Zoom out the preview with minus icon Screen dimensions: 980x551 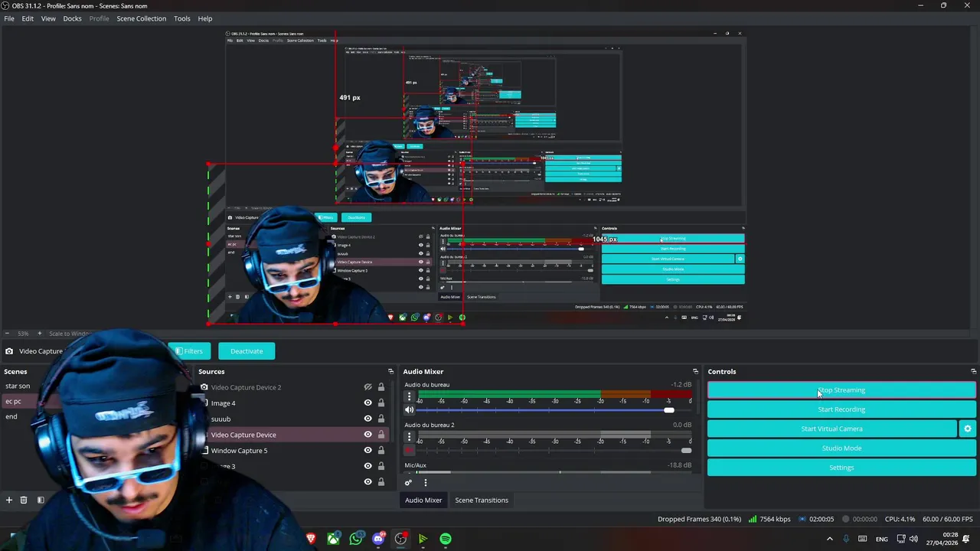pos(7,334)
